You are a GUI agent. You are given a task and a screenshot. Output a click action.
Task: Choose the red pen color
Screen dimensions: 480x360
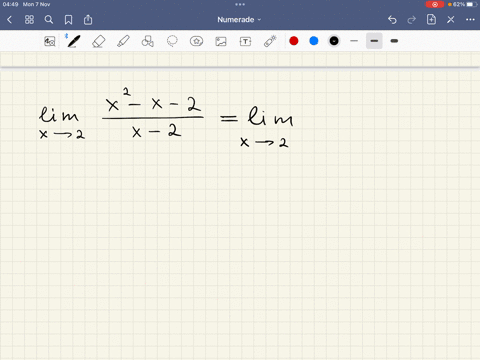[x=294, y=41]
